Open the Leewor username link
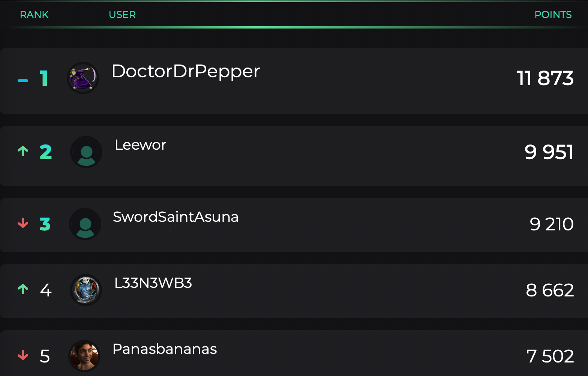 click(140, 145)
